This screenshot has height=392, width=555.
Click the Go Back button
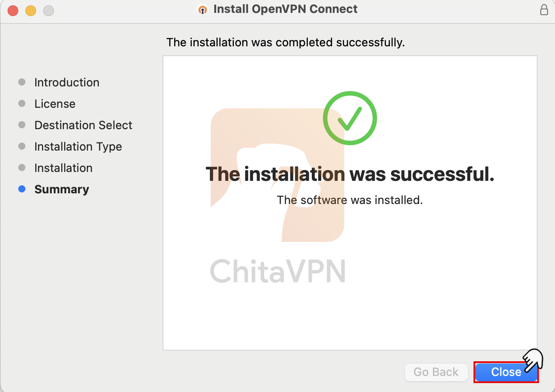[436, 372]
